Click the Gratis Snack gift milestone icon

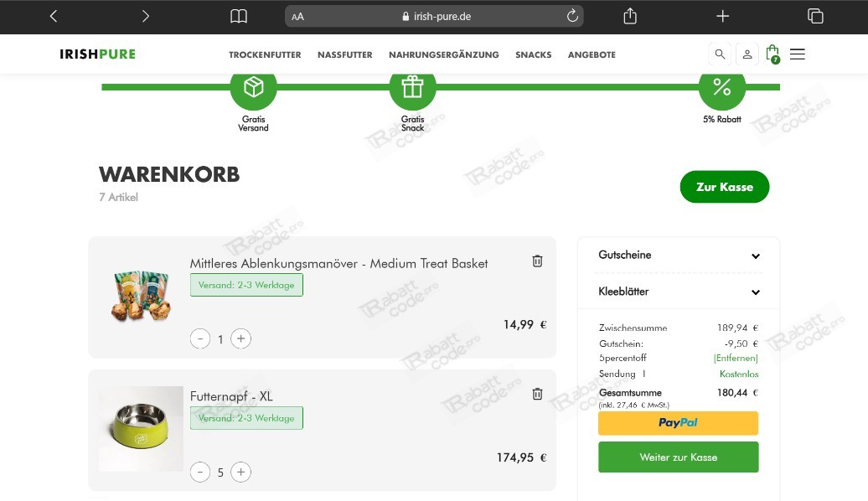tap(412, 87)
